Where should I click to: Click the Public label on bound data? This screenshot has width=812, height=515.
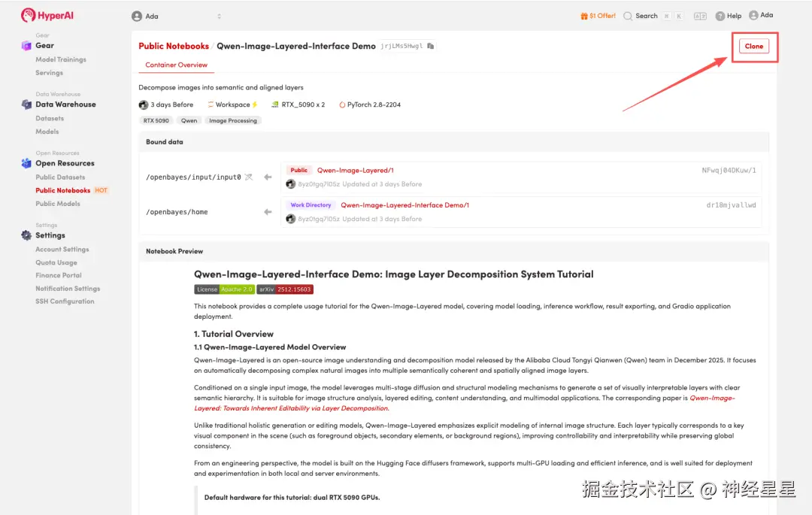tap(298, 170)
